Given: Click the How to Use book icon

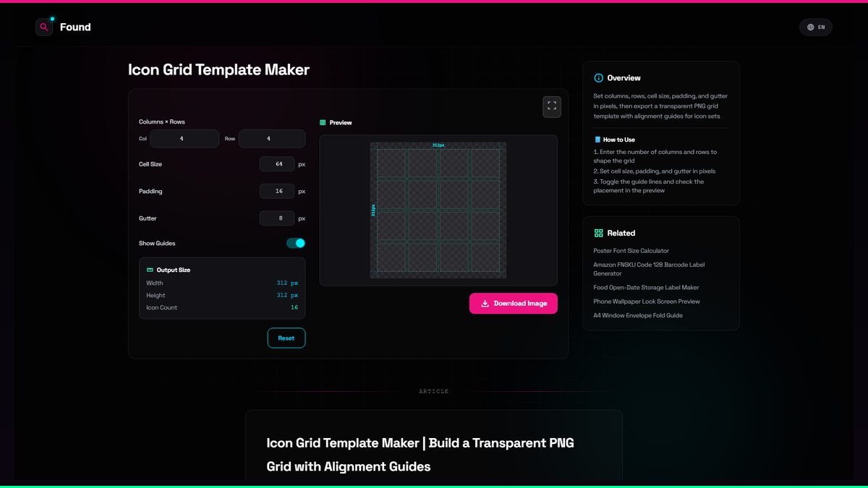Looking at the screenshot, I should tap(597, 140).
